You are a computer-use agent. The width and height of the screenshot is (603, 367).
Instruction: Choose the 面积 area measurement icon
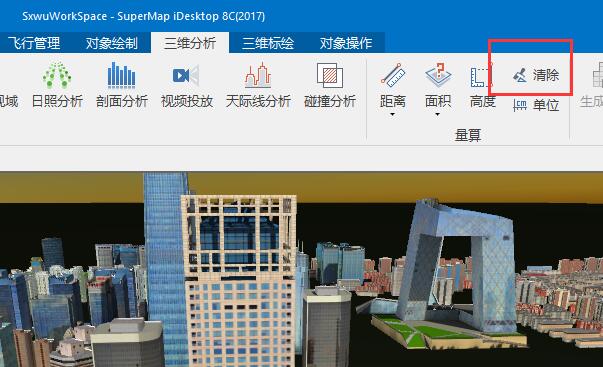(x=438, y=75)
